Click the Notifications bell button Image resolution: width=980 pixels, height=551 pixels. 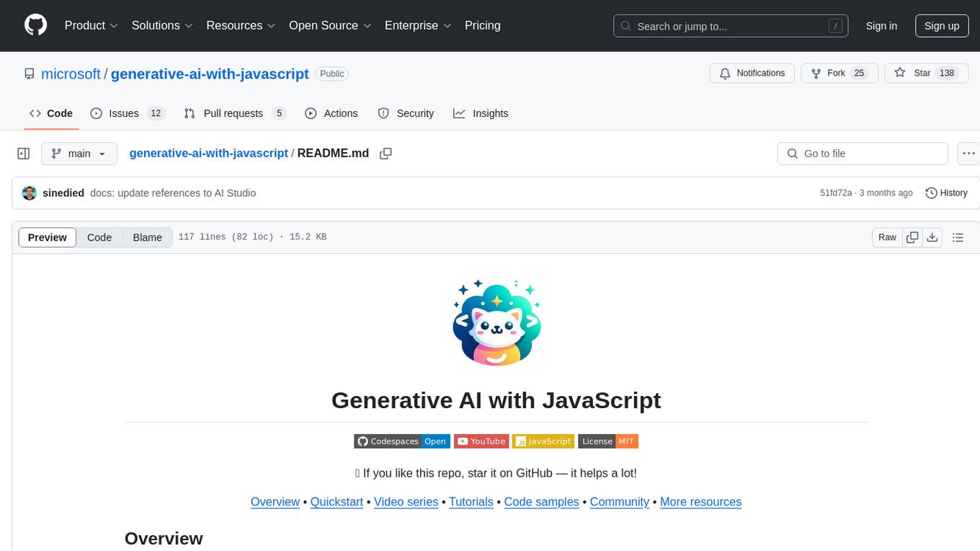point(752,74)
